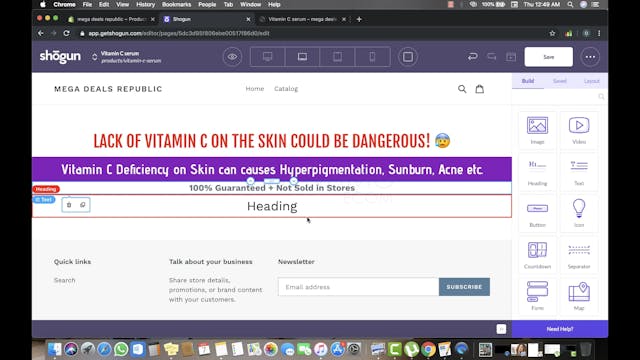Collapse the sidebar with the arrow toggle
640x360 pixels.
point(501,329)
